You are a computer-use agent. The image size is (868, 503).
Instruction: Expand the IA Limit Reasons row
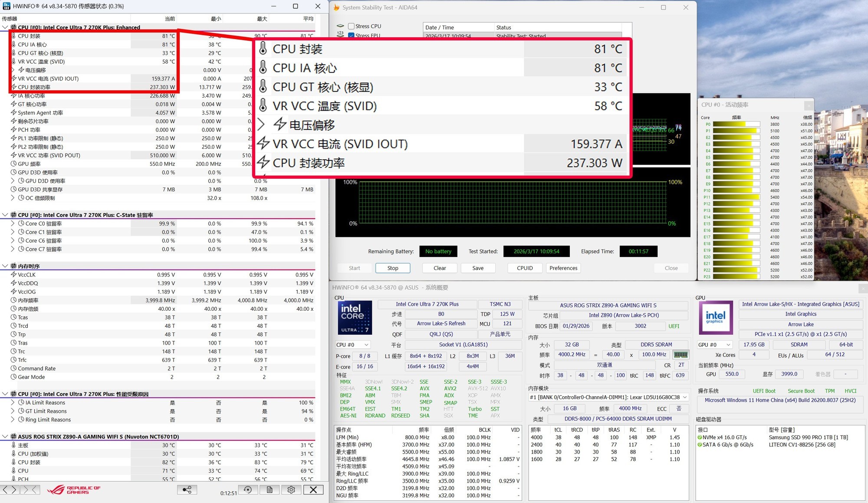click(x=13, y=402)
